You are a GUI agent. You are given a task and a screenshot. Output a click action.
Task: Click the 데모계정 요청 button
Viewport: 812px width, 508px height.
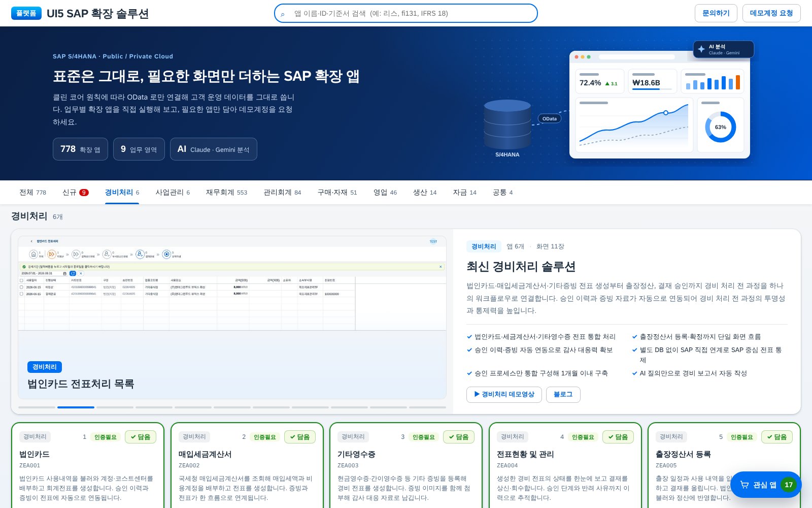pos(771,13)
